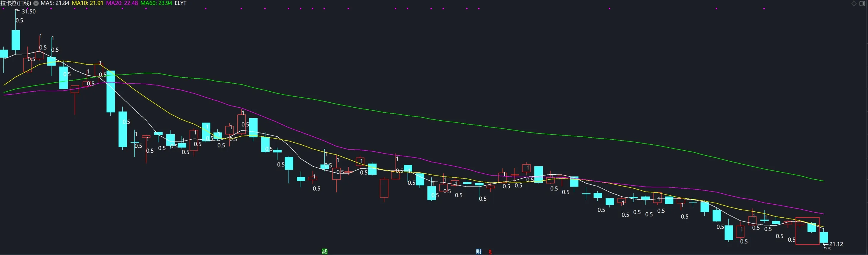This screenshot has height=255, width=868.
Task: Click the green 减 event marker
Action: coord(324,251)
